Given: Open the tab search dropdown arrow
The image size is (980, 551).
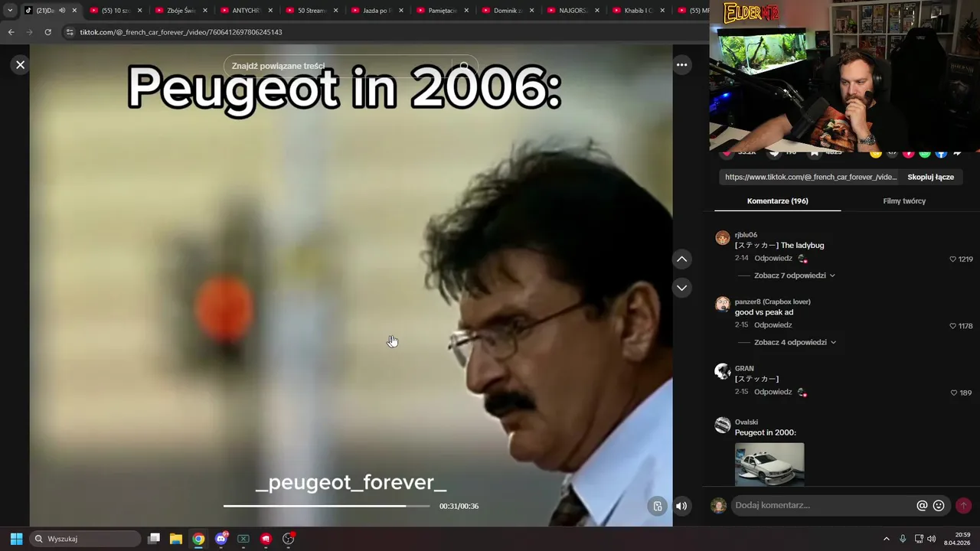Looking at the screenshot, I should [x=10, y=11].
